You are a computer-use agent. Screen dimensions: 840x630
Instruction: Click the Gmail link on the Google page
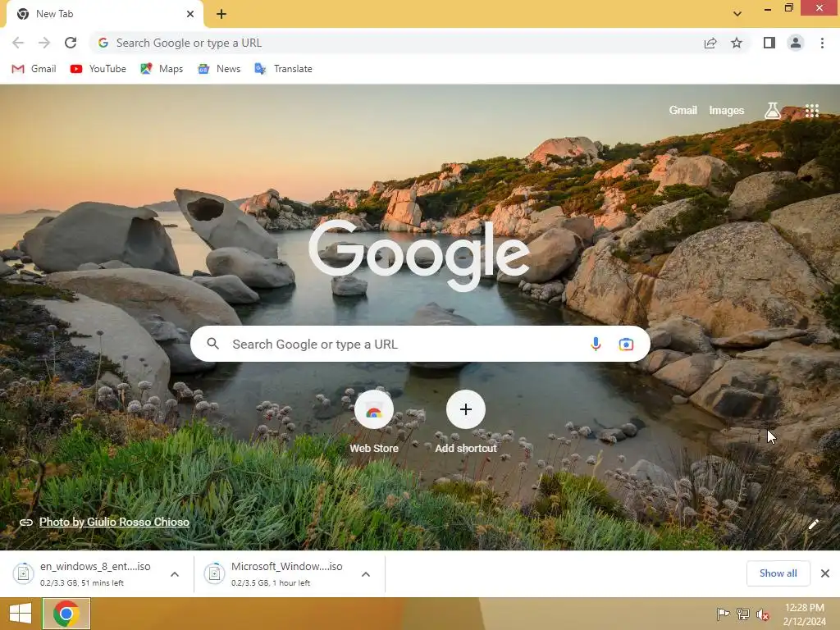tap(683, 111)
